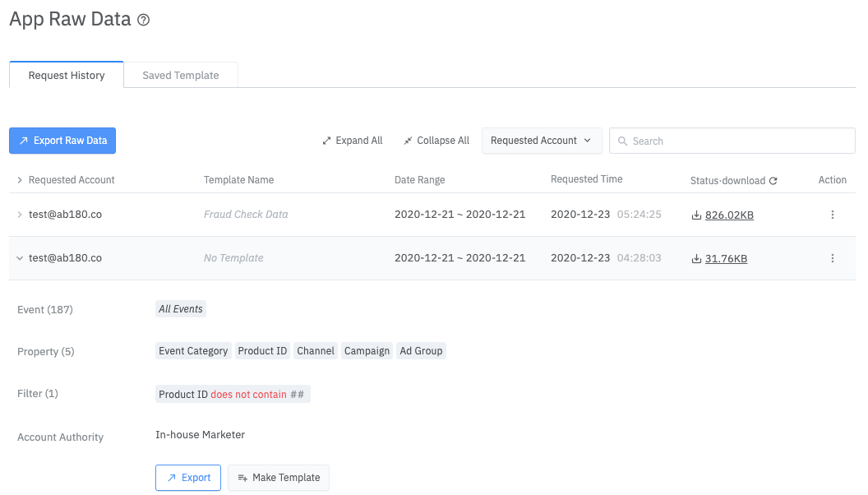Screen dimensions: 868x495
Task: Download icon for 826.02KB file
Action: tap(696, 215)
